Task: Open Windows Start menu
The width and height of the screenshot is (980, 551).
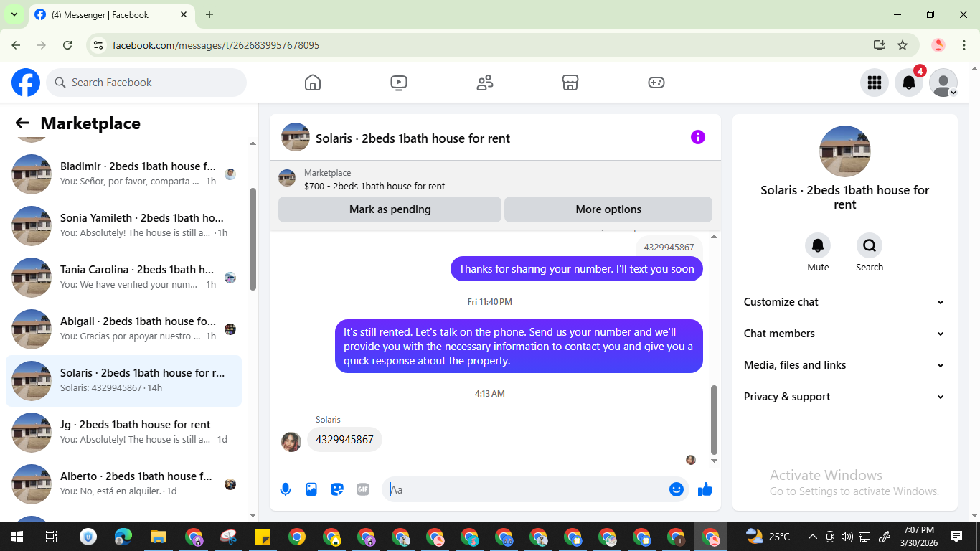Action: pos(17,537)
